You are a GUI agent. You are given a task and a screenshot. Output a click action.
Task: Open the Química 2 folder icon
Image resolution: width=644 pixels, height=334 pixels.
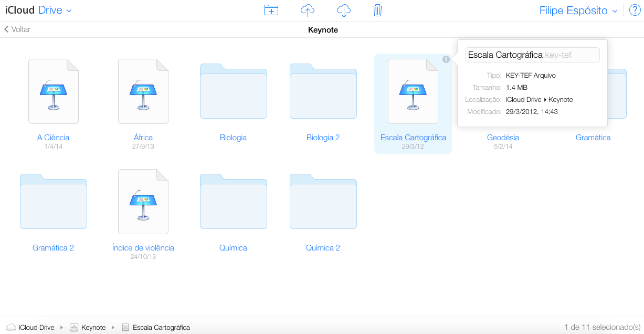pyautogui.click(x=323, y=201)
